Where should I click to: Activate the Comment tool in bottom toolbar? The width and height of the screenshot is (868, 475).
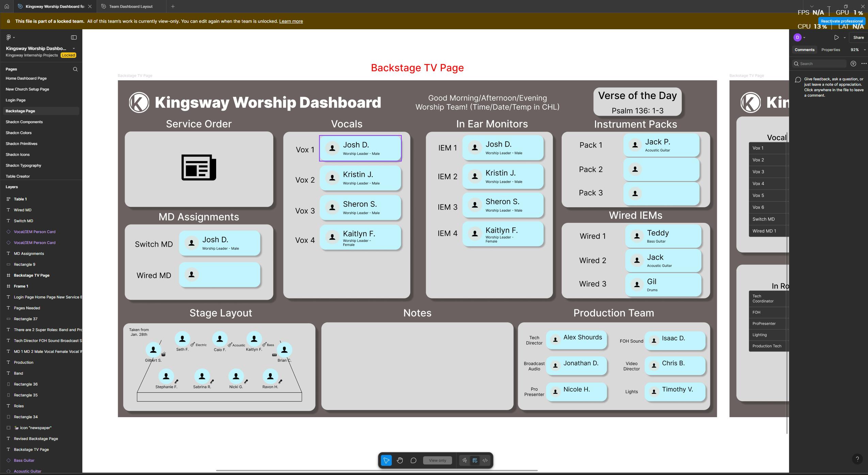413,460
